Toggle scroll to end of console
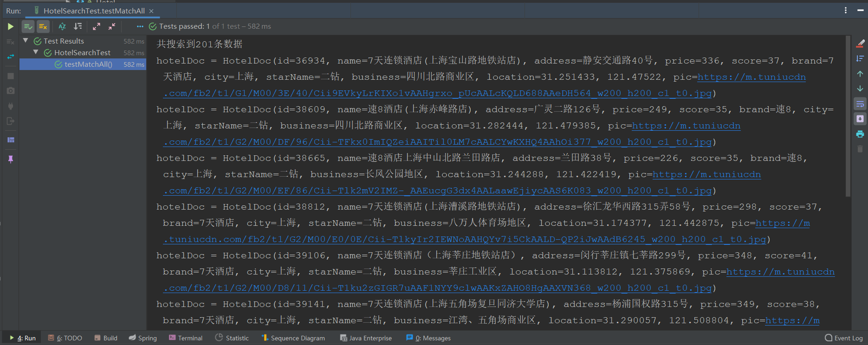 click(860, 119)
